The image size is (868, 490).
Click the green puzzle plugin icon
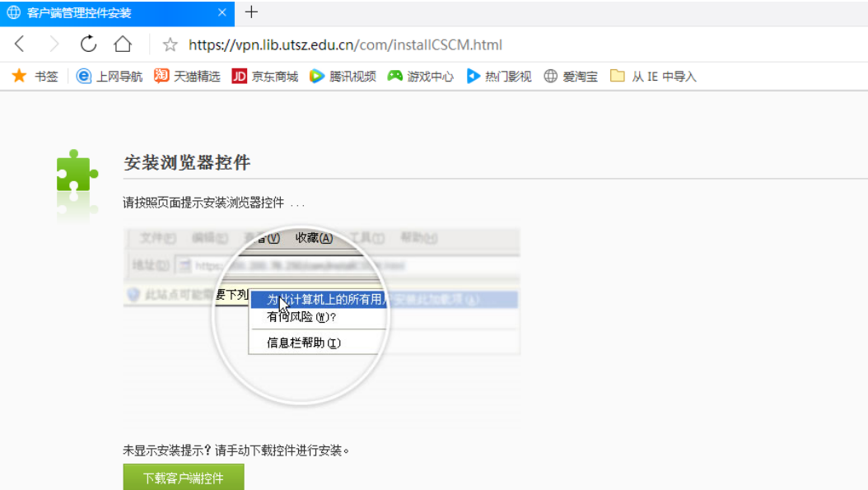point(77,175)
